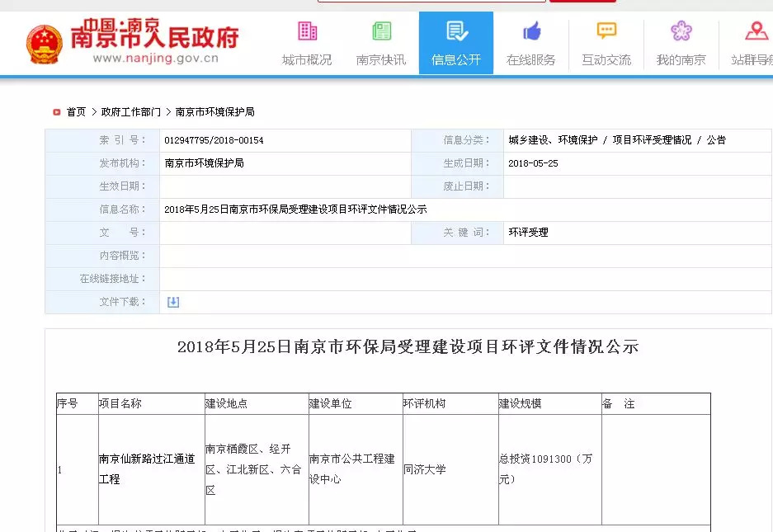Screen dimensions: 773x532
Task: Click the 建设单位 column header
Action: [x=330, y=404]
